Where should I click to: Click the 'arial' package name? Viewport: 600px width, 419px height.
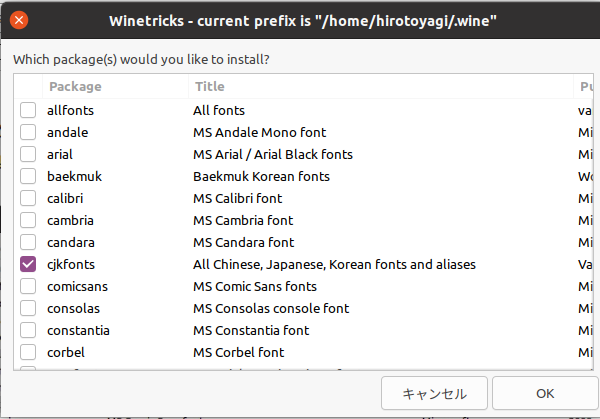click(60, 155)
